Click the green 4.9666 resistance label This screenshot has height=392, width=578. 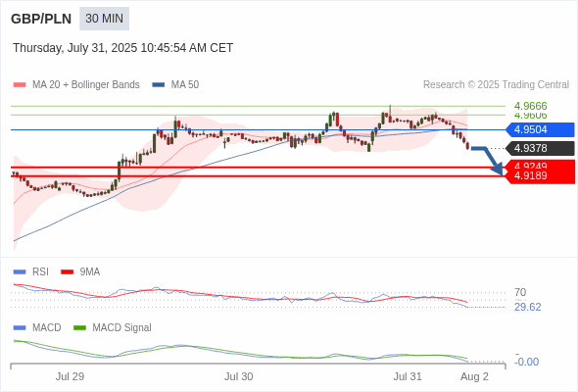[x=530, y=106]
